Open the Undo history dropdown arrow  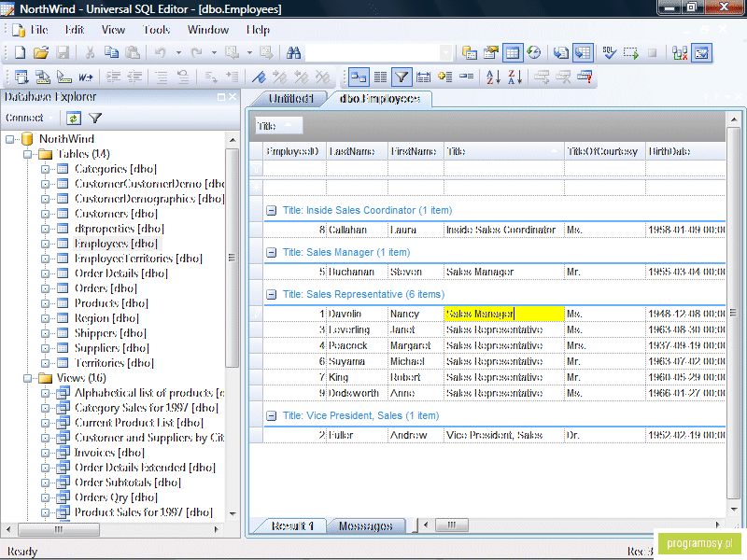pyautogui.click(x=178, y=52)
